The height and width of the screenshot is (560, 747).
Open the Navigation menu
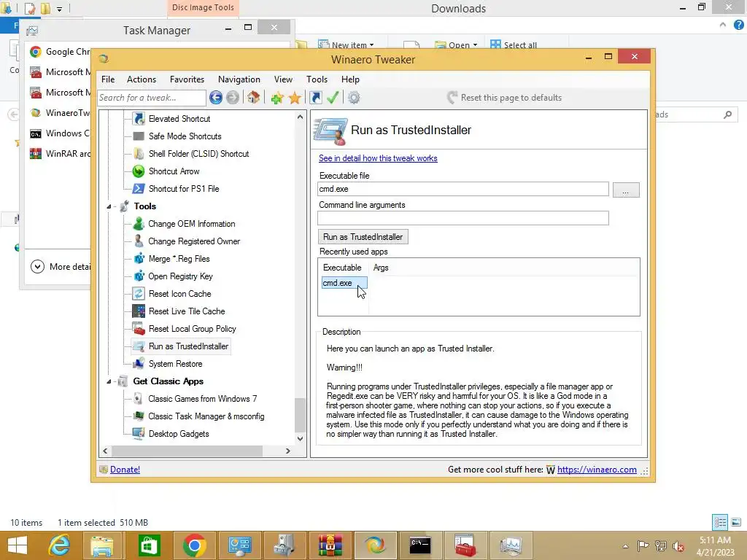(239, 79)
